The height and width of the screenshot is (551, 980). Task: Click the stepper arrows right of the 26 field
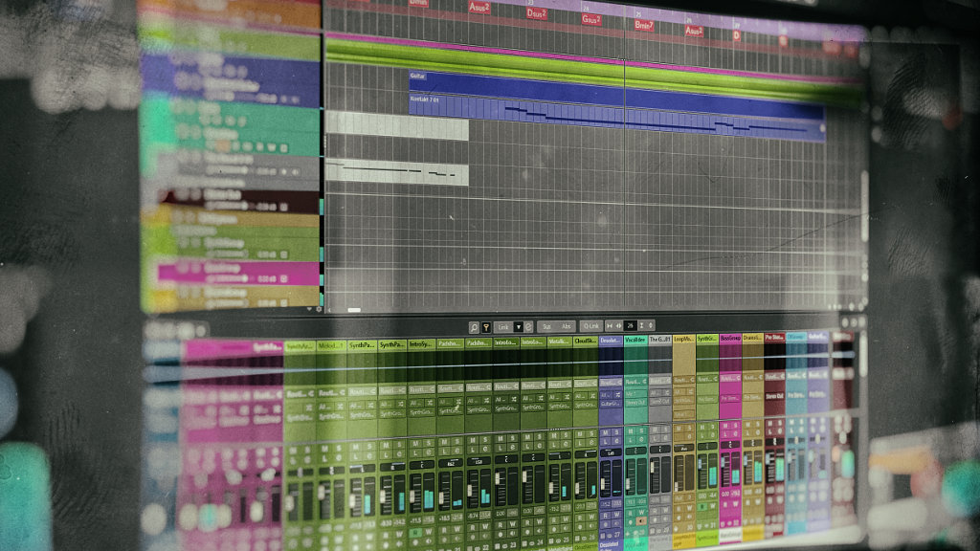(x=651, y=326)
